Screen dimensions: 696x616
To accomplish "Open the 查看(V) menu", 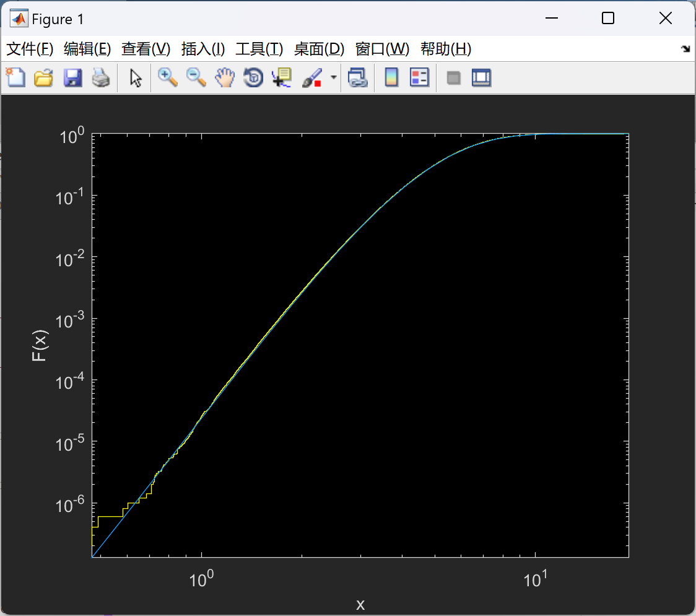I will pyautogui.click(x=146, y=49).
